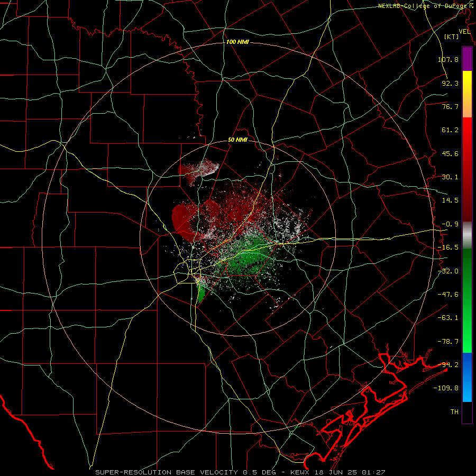Viewport: 476px width, 476px height.
Task: Click the 107.8 velocity scale value
Action: tap(448, 59)
